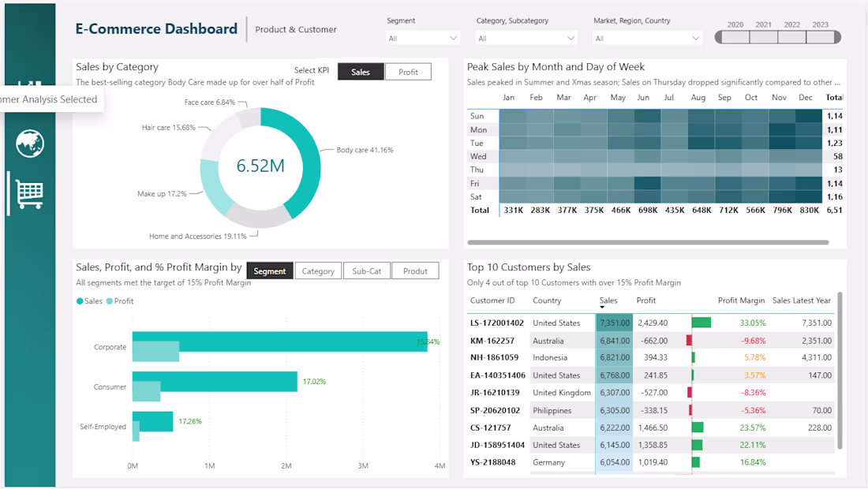Select 2022 segment of year slicer

[x=792, y=37]
